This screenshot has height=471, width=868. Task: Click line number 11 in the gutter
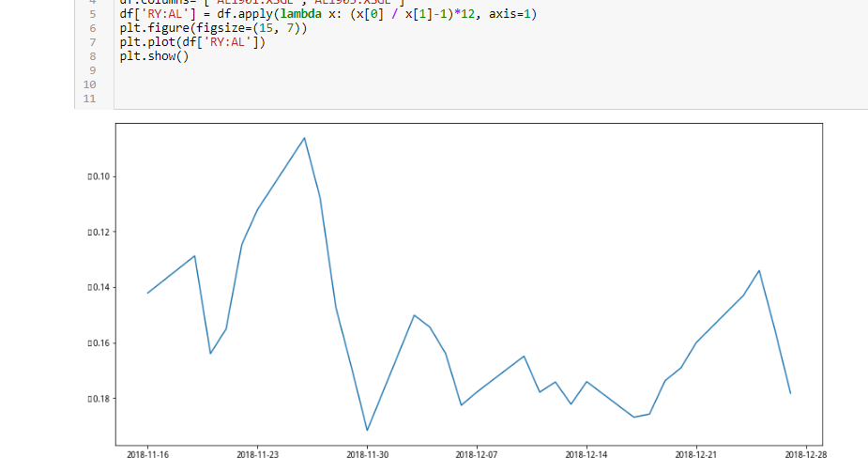90,98
